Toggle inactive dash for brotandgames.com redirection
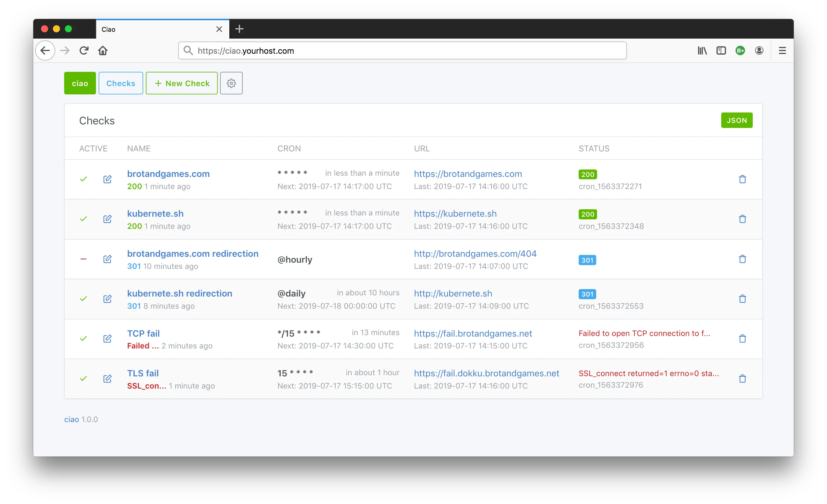This screenshot has height=504, width=827. coord(83,259)
